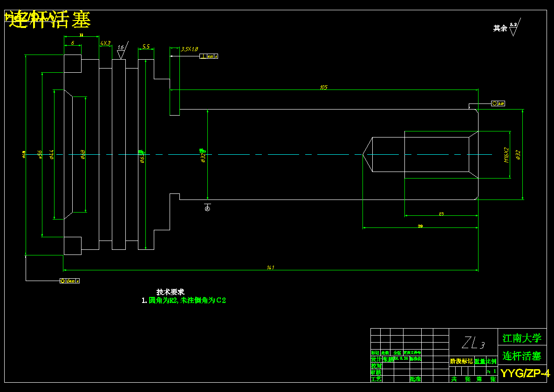The image size is (554, 392).
Task: Click the 标记 column header
Action: coord(375,353)
